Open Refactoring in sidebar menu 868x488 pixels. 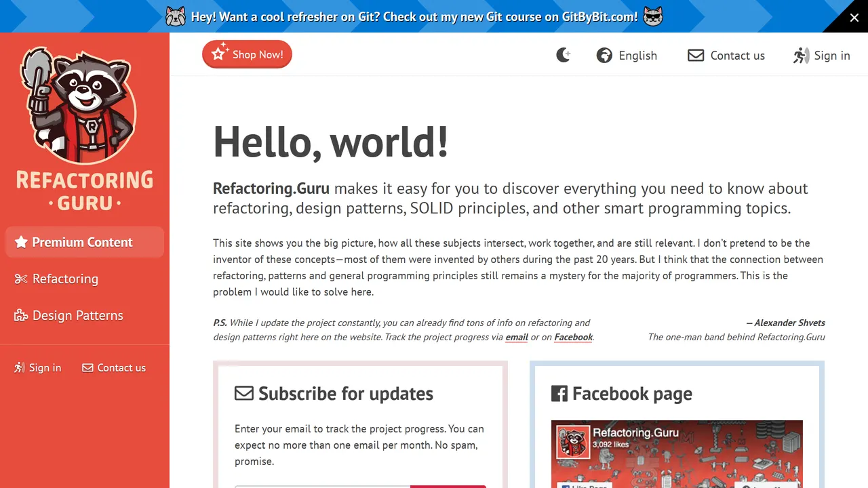tap(85, 279)
